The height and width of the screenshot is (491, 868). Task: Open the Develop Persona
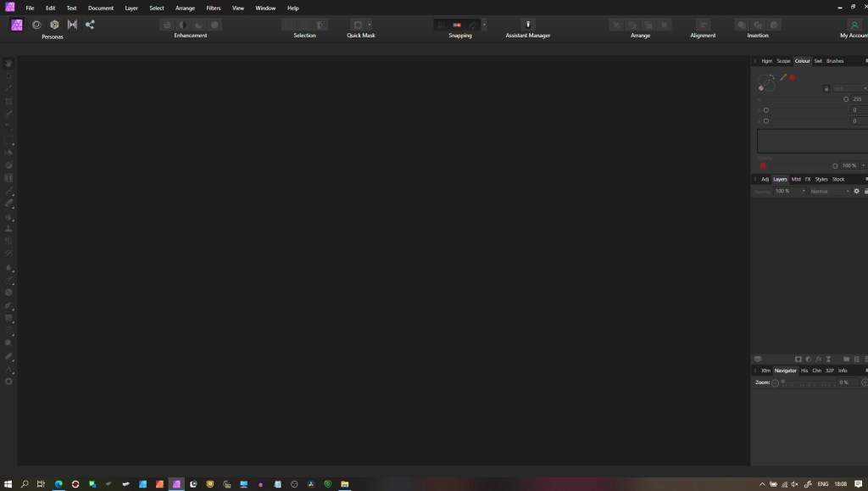pos(54,25)
